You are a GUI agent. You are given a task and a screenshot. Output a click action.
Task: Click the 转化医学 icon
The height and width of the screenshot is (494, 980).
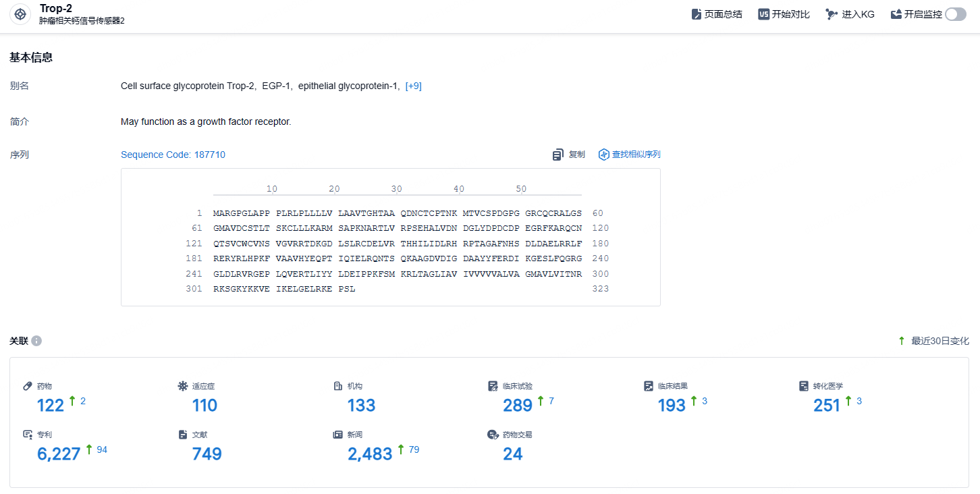coord(803,386)
